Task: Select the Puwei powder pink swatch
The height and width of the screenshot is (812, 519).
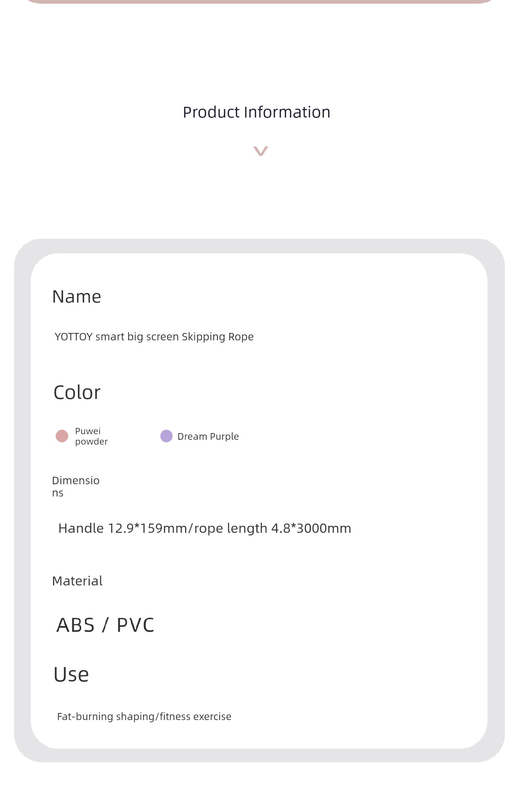Action: click(x=62, y=436)
